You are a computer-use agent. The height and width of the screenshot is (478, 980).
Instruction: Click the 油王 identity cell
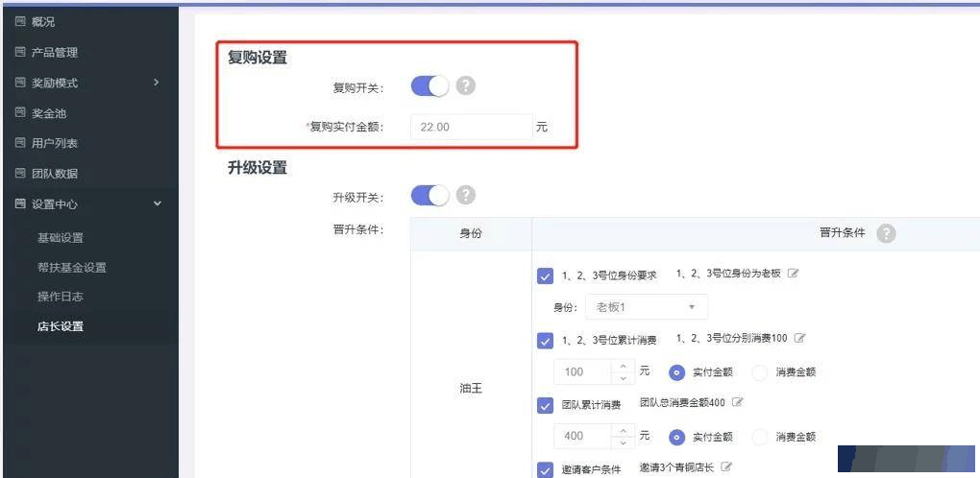click(x=471, y=389)
